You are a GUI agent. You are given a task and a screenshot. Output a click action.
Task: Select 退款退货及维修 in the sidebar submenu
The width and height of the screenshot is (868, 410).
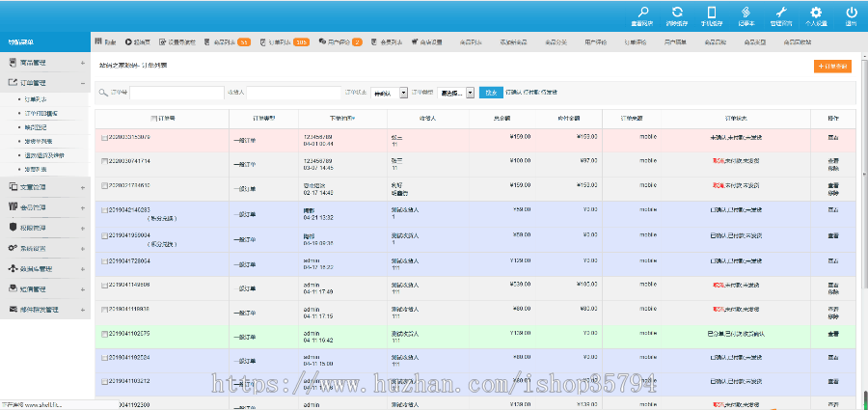click(x=43, y=155)
